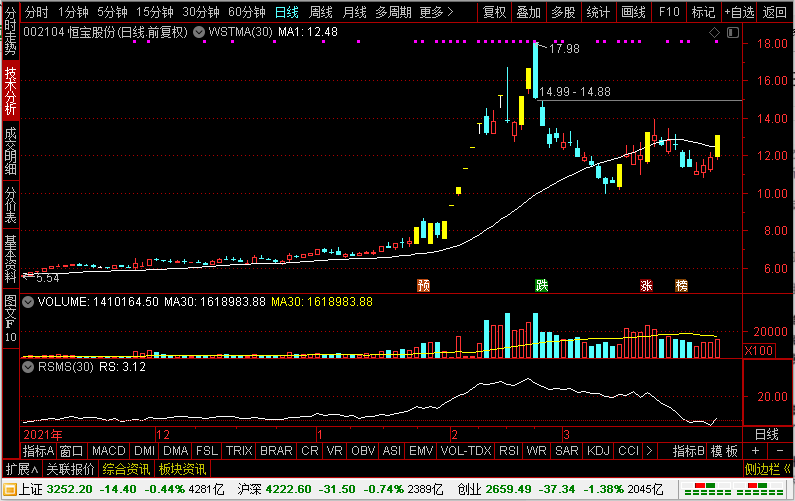Add stock with +自选 button

point(739,12)
